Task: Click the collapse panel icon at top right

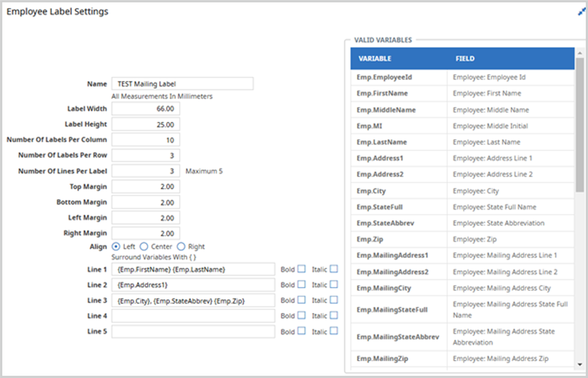Action: click(x=582, y=12)
